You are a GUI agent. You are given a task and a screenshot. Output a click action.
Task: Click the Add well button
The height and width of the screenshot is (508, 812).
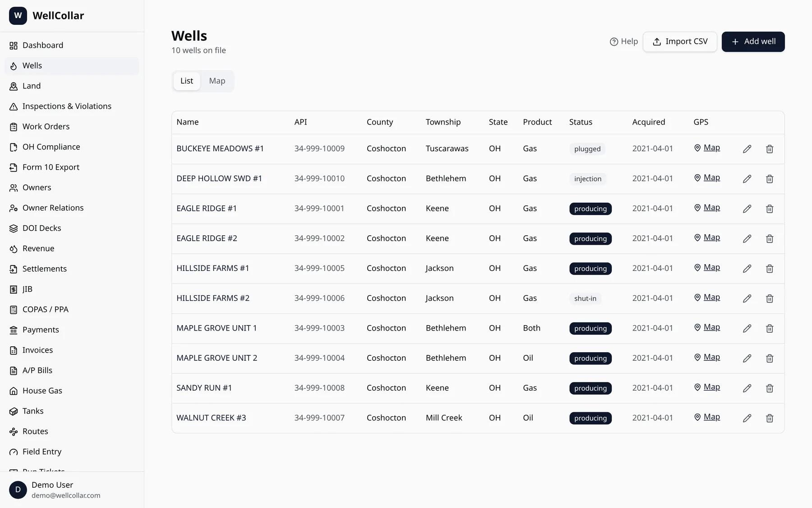[x=753, y=42]
